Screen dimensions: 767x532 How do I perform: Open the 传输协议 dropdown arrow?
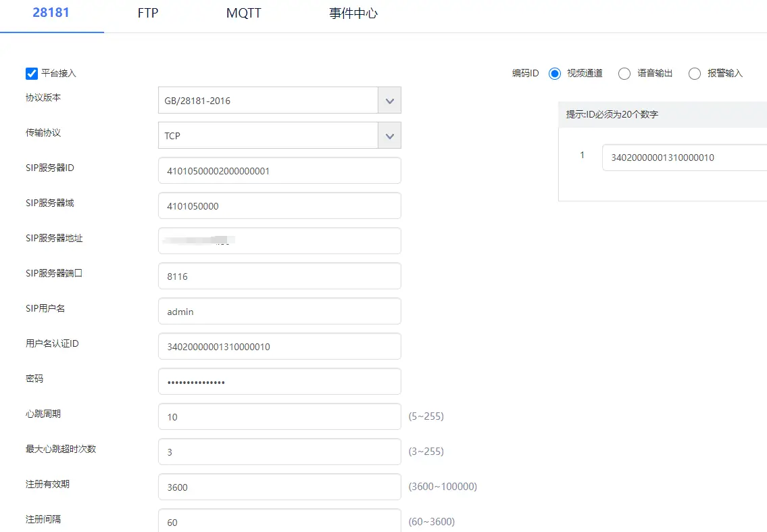pyautogui.click(x=389, y=136)
